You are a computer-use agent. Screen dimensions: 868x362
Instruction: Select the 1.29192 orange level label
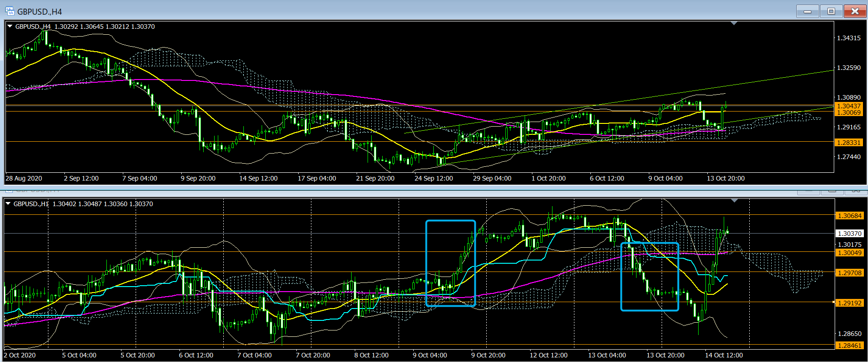849,303
